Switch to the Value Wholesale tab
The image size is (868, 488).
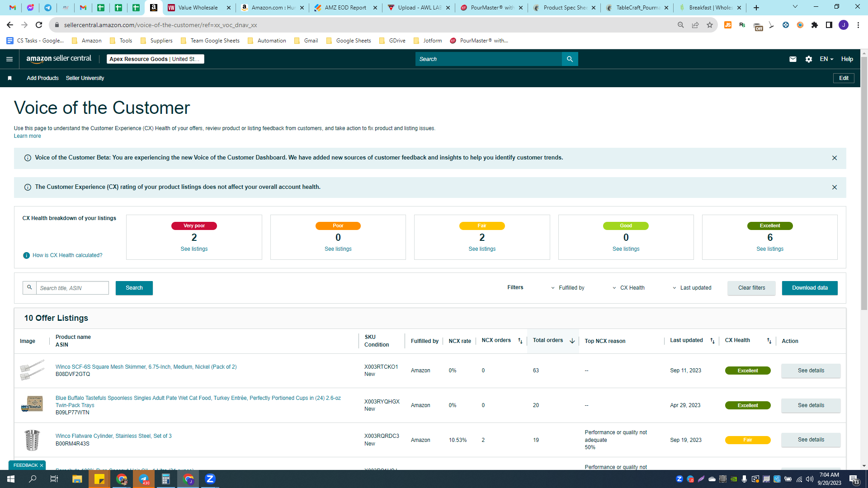tap(199, 8)
